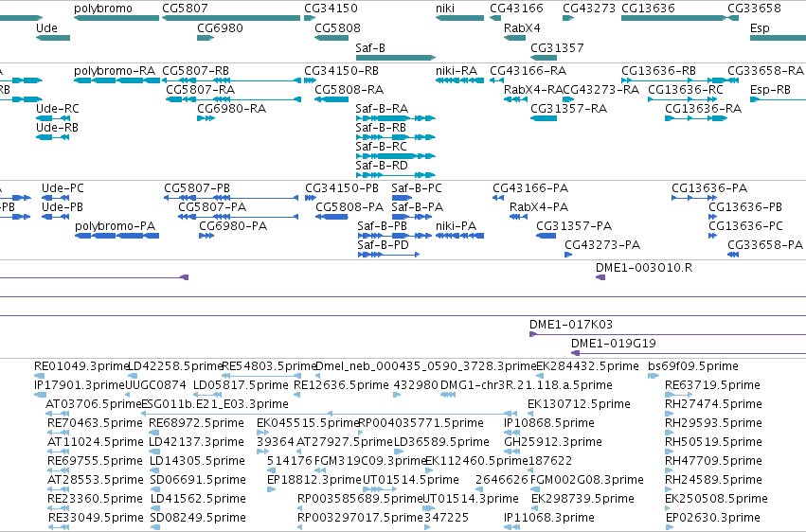Select the 'CG5807-PB' protein label

[x=197, y=188]
